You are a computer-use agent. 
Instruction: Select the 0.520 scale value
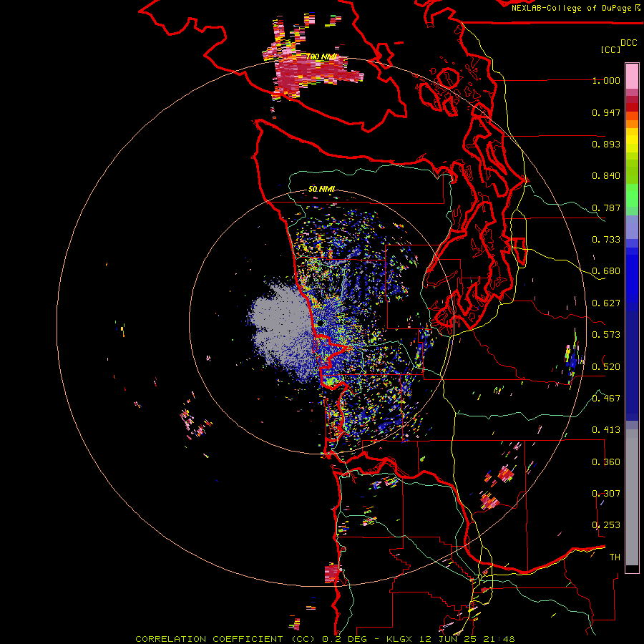click(x=606, y=366)
